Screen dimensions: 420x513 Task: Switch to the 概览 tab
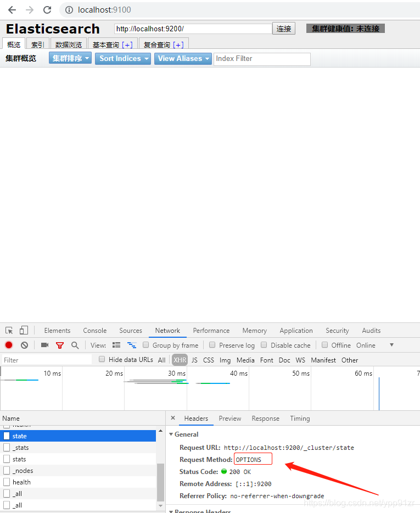tap(14, 44)
